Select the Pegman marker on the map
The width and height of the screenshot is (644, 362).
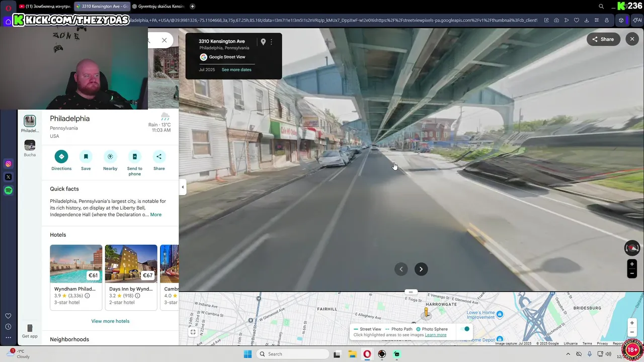coord(426,314)
